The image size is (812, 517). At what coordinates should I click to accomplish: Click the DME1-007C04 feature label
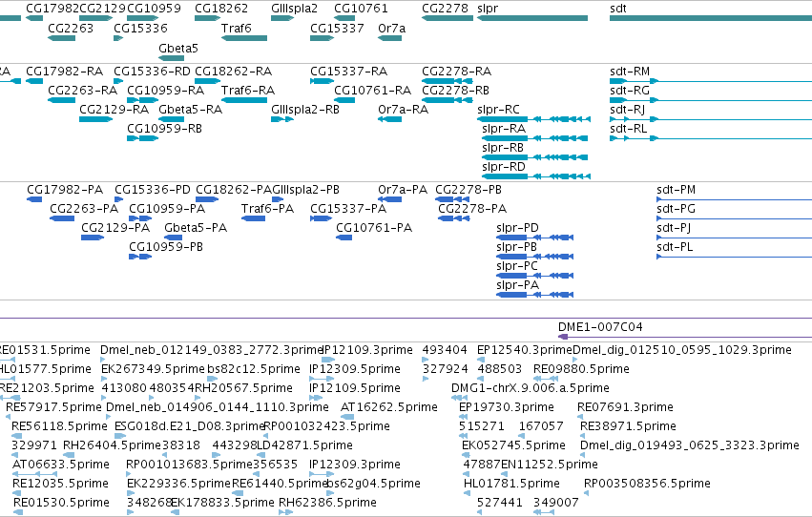pos(600,327)
